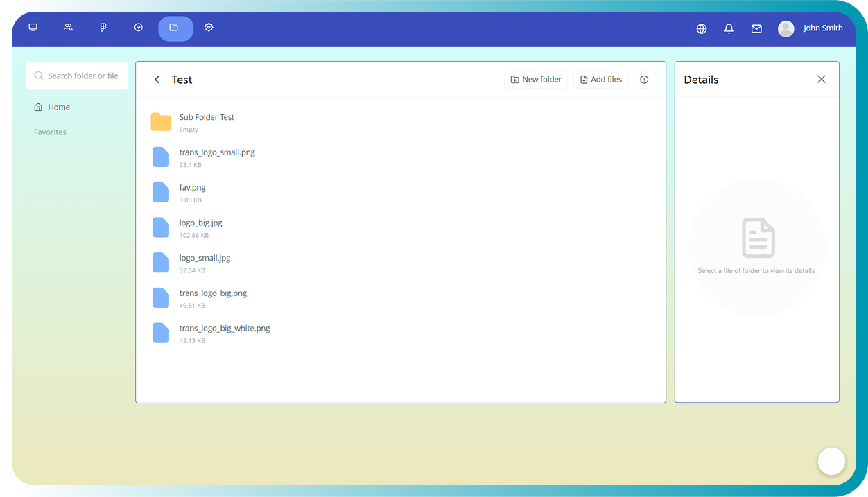Go back using the arrow beside Test
This screenshot has height=497, width=868.
[157, 80]
